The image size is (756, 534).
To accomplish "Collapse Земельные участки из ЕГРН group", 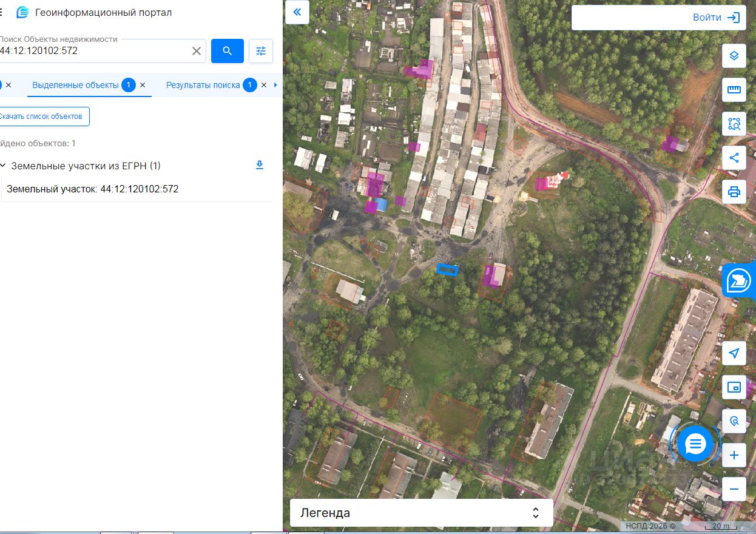I will [x=4, y=166].
